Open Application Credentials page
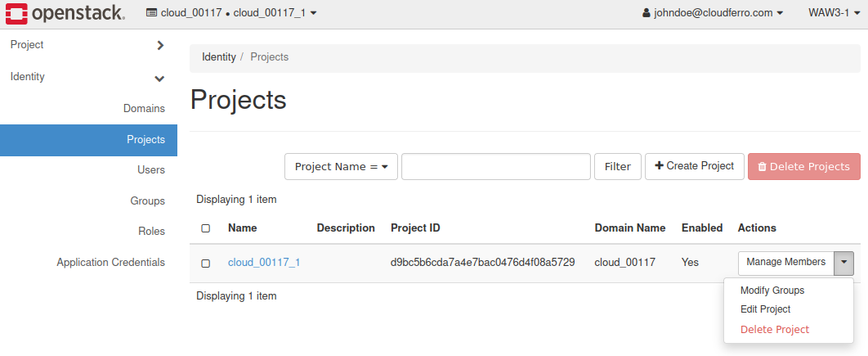This screenshot has height=356, width=868. click(110, 263)
